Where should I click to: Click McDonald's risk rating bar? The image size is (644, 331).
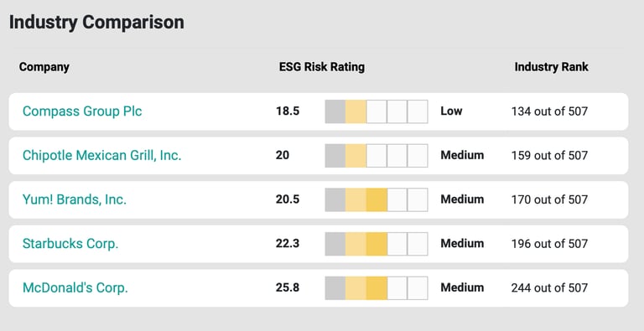(377, 288)
